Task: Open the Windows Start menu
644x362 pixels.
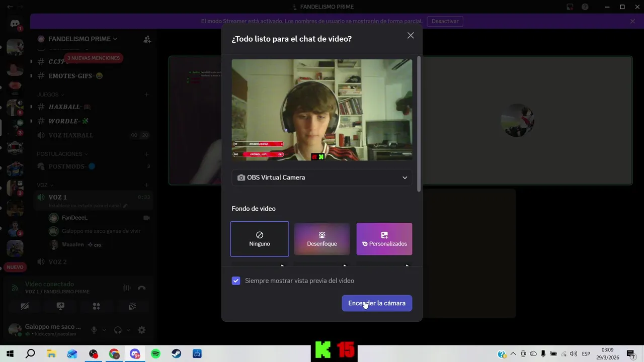Action: tap(10, 353)
